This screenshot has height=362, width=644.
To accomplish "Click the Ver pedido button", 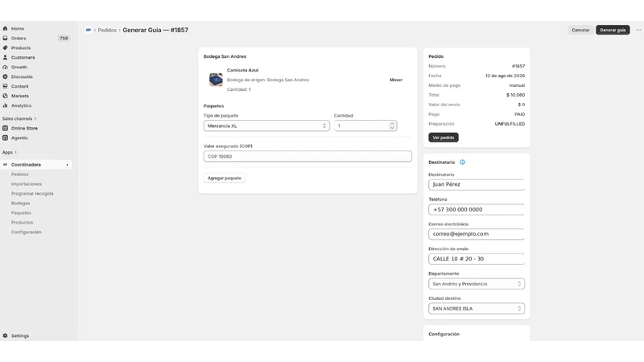I will (444, 138).
